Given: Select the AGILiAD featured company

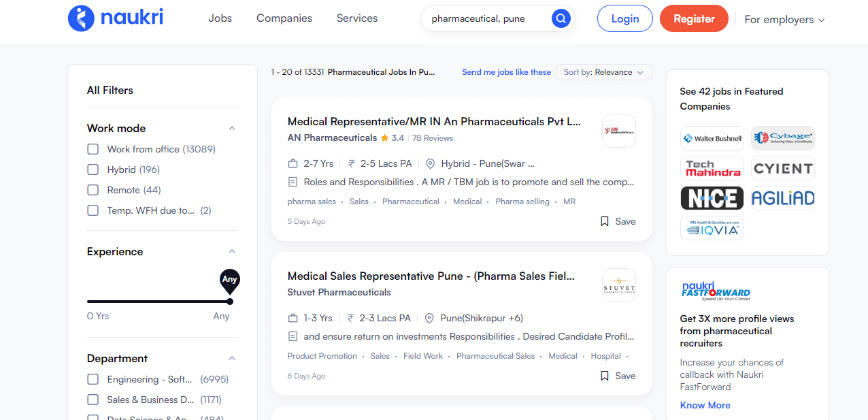Looking at the screenshot, I should [x=783, y=198].
